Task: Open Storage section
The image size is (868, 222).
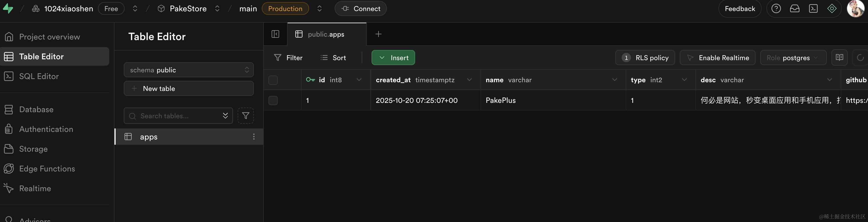Action: 55,149
